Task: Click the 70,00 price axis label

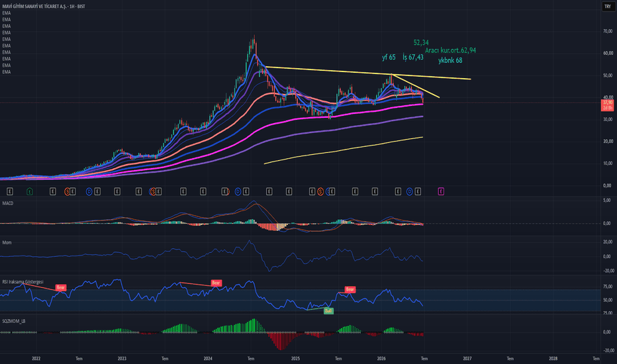Action: [607, 31]
